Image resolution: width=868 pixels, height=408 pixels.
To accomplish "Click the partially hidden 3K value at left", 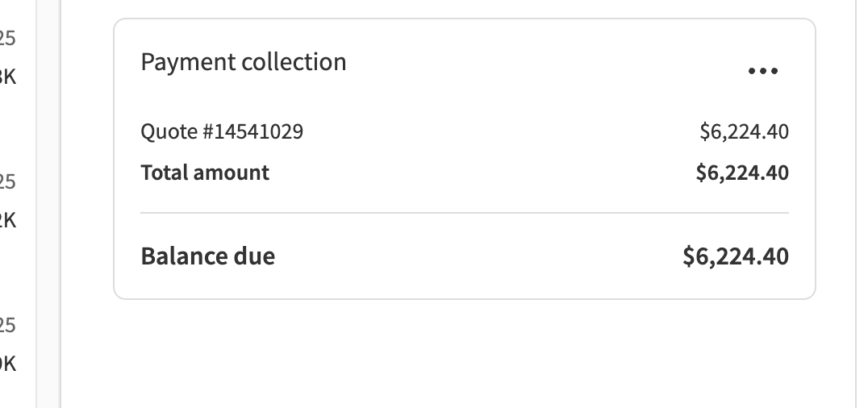I will 8,77.
